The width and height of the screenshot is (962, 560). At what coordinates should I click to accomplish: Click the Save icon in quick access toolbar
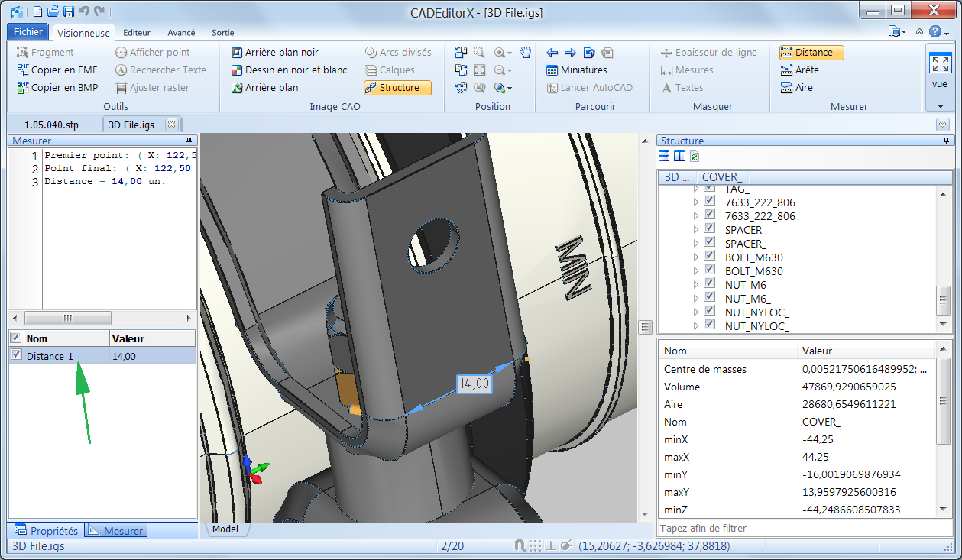click(x=68, y=11)
